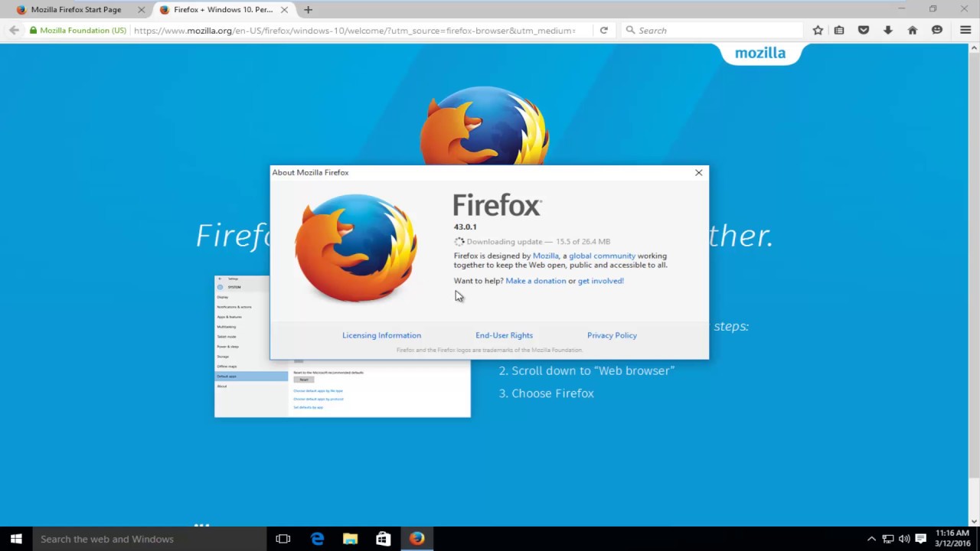Focus the browser Search box

pos(712,31)
